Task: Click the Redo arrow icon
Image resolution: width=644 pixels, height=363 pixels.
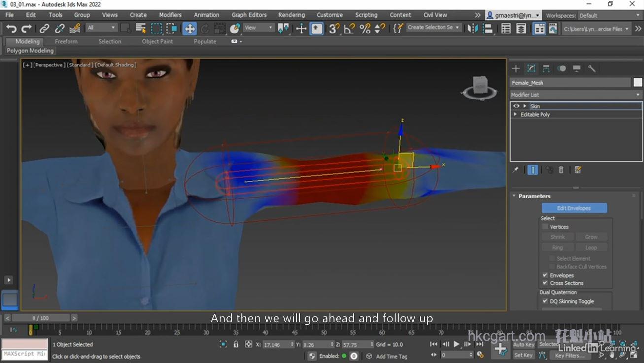Action: click(27, 29)
